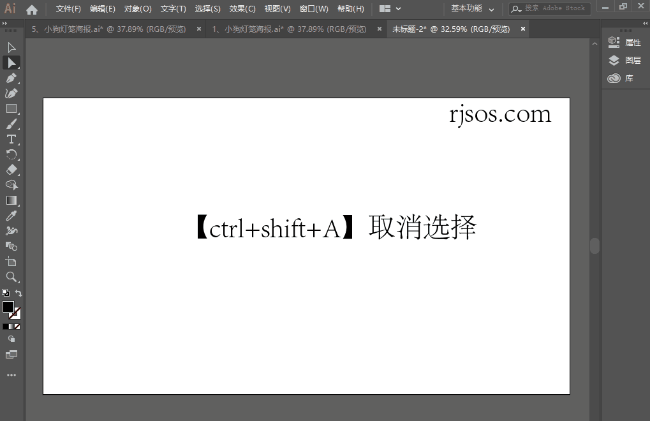
Task: Click the Default Fill and Stroke icon
Action: coord(6,293)
